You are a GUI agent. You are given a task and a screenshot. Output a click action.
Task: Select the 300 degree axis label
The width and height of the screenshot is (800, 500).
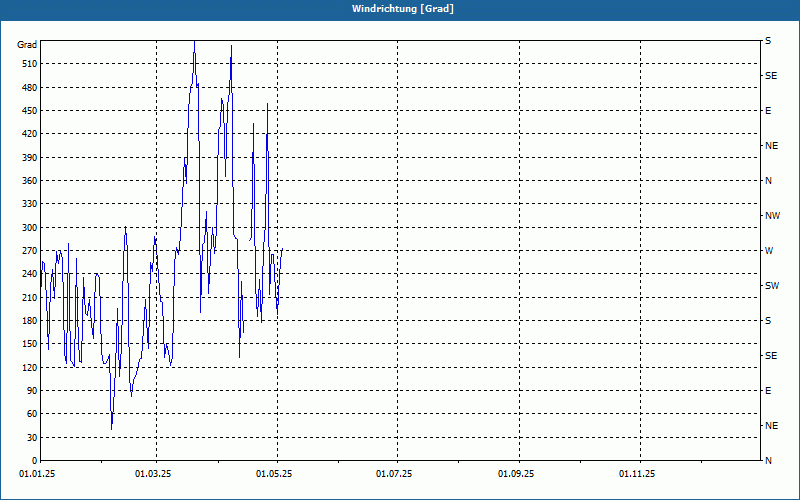pyautogui.click(x=30, y=227)
